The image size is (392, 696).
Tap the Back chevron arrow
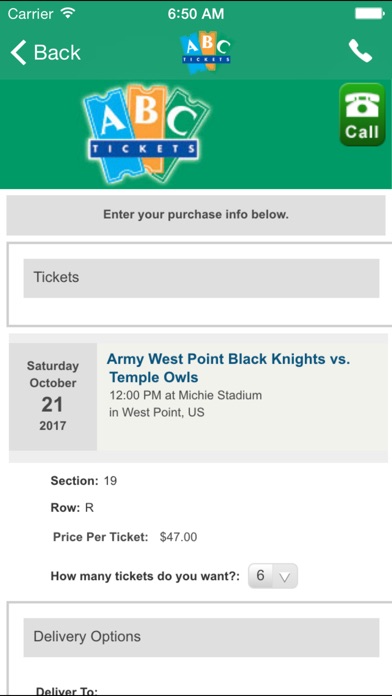click(x=18, y=52)
